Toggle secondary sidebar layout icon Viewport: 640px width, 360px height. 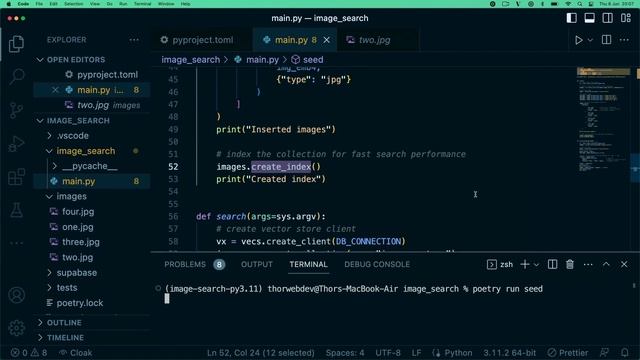(607, 18)
